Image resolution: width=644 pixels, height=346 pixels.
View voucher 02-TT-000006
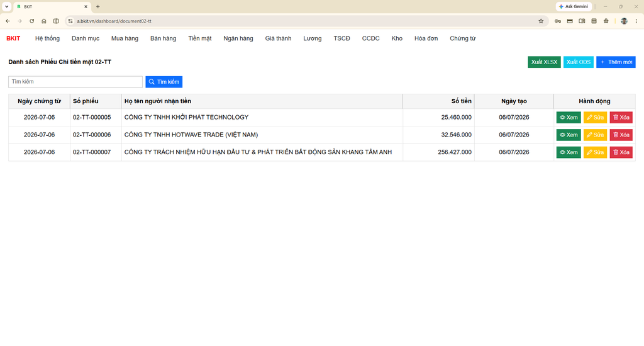569,135
